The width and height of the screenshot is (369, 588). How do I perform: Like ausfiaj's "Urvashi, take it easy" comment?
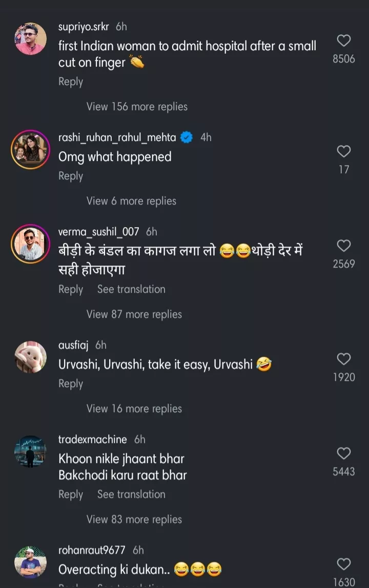point(343,359)
